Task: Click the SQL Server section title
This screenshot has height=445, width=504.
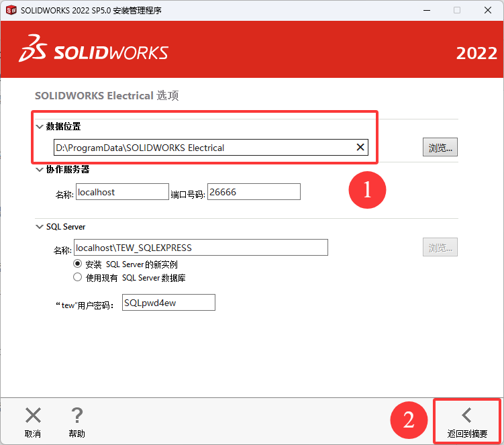Action: tap(66, 227)
